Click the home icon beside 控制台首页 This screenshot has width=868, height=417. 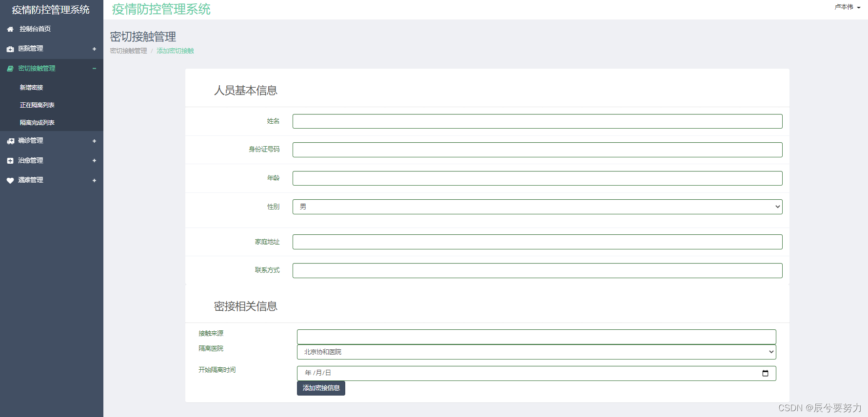pos(10,29)
